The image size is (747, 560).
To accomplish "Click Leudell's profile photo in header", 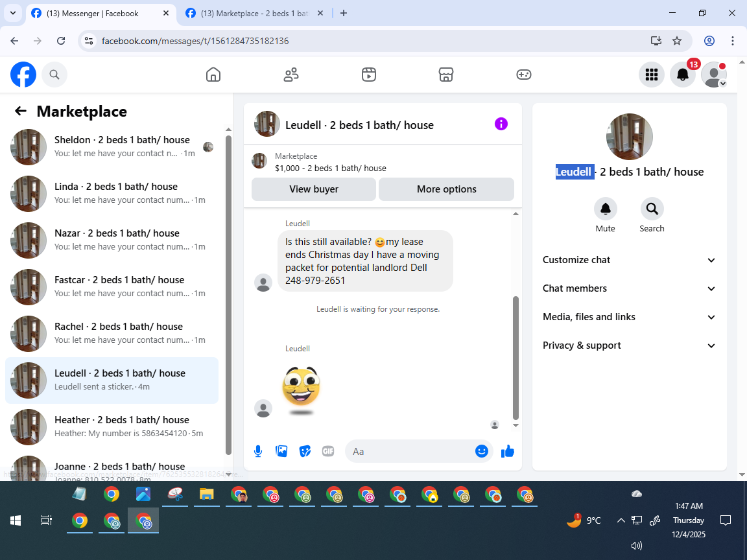I will point(267,124).
